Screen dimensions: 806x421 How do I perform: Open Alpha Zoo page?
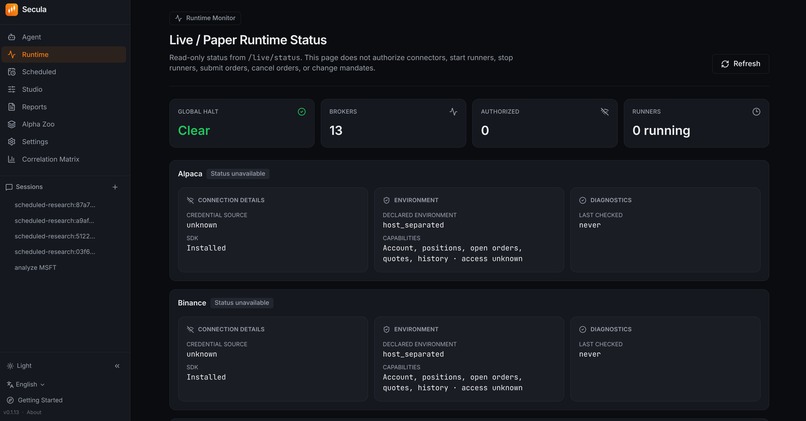[64, 124]
